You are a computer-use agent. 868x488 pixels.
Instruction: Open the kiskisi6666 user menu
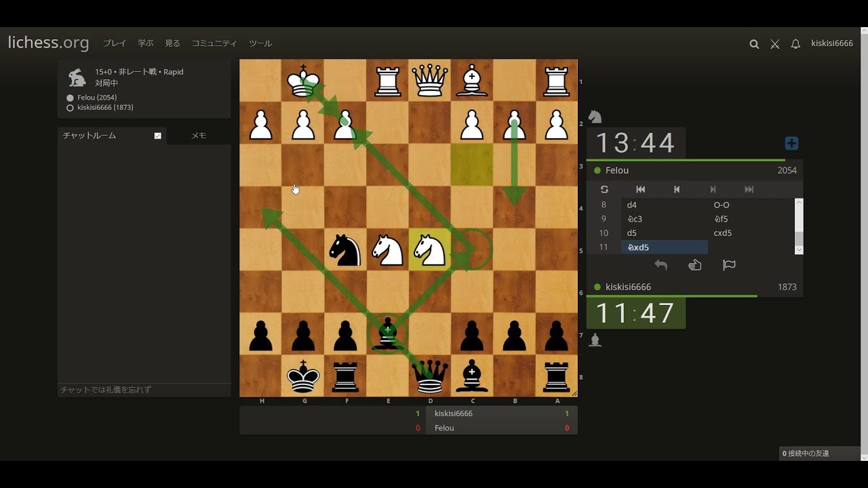click(832, 43)
